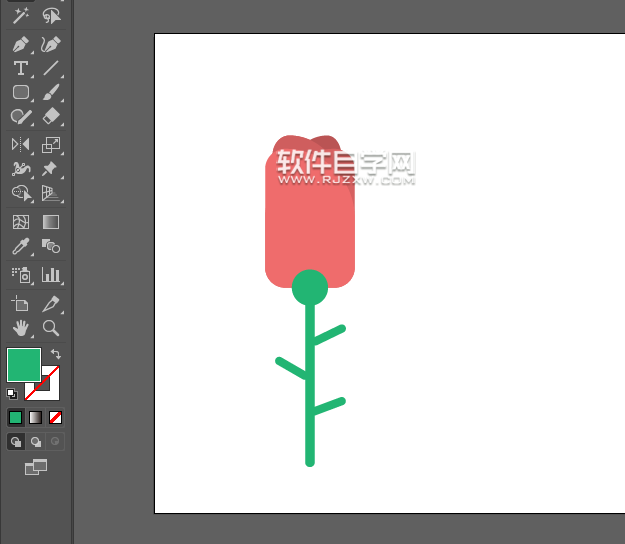This screenshot has height=544, width=625.
Task: Select the Mesh tool
Action: pyautogui.click(x=21, y=222)
